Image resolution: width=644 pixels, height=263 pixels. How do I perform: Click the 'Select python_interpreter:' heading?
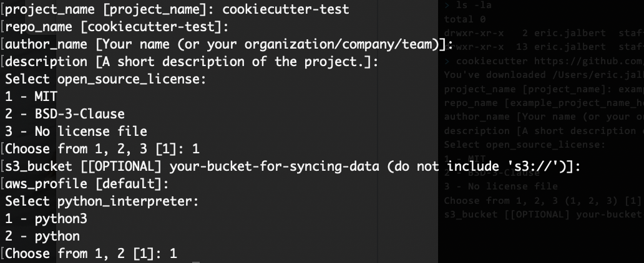point(101,201)
